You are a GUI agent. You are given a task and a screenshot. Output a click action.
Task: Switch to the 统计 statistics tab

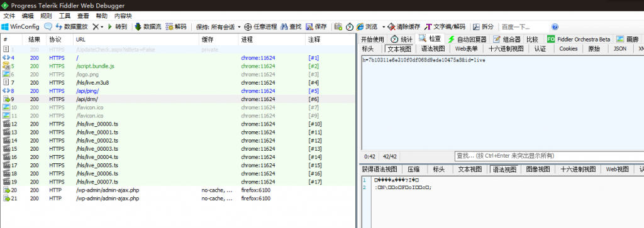tap(401, 40)
